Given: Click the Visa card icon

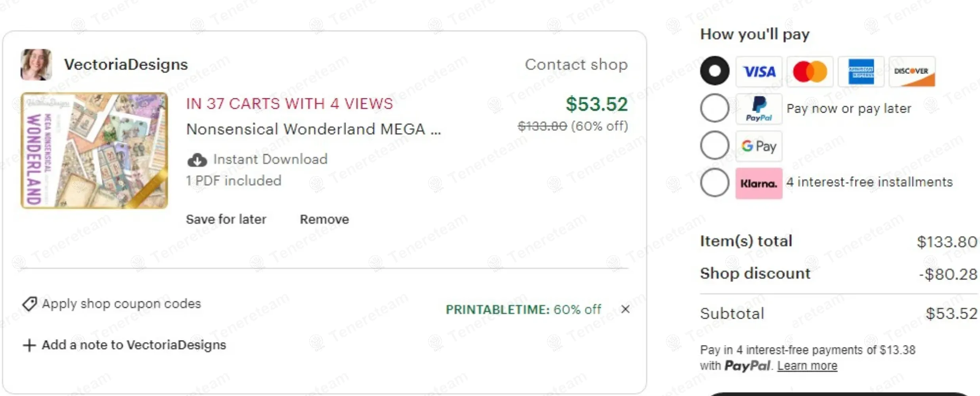Looking at the screenshot, I should [759, 72].
